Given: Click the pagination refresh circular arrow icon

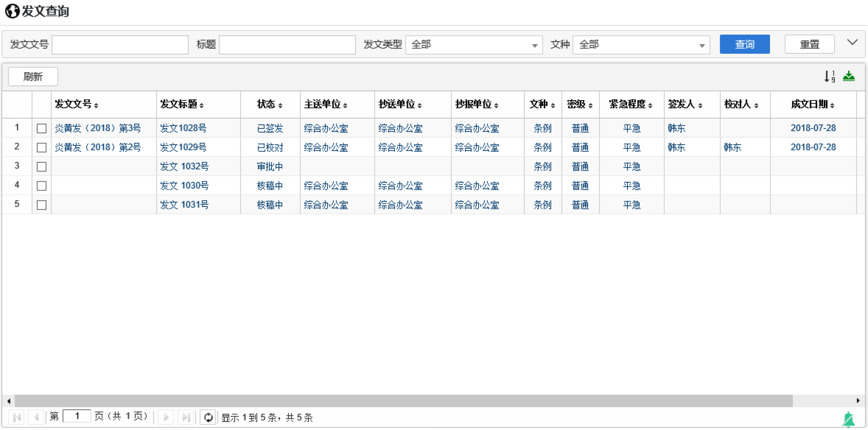Looking at the screenshot, I should click(x=208, y=417).
